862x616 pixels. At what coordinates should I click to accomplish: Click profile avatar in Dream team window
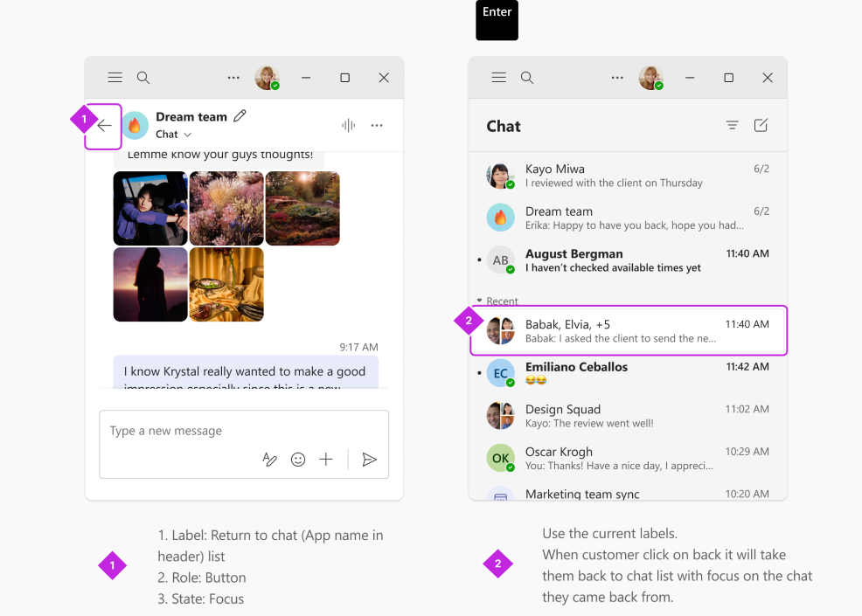pos(268,78)
